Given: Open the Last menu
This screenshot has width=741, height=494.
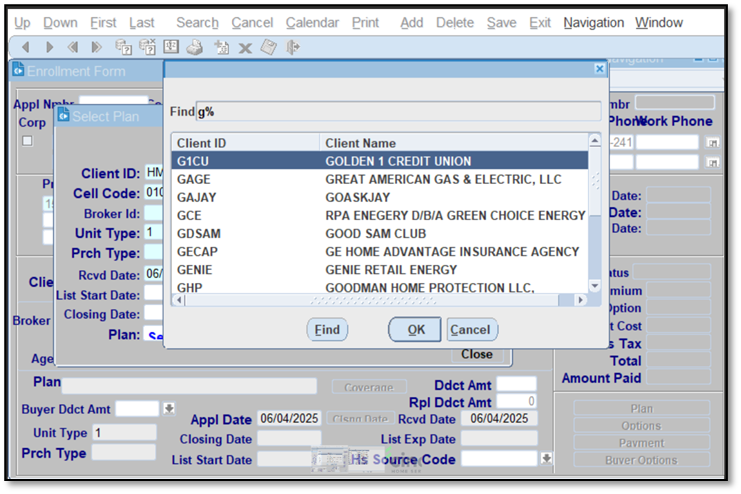Looking at the screenshot, I should (x=142, y=22).
